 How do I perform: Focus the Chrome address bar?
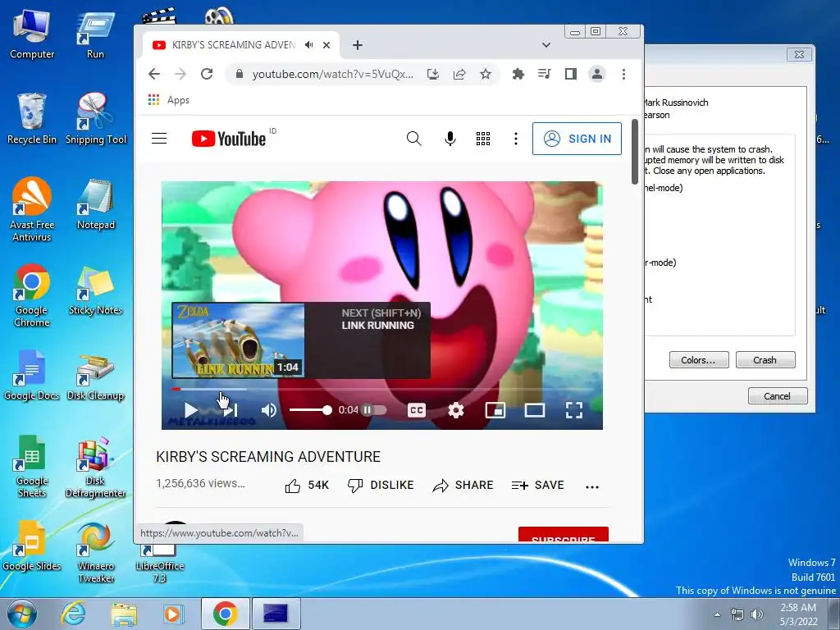point(332,74)
